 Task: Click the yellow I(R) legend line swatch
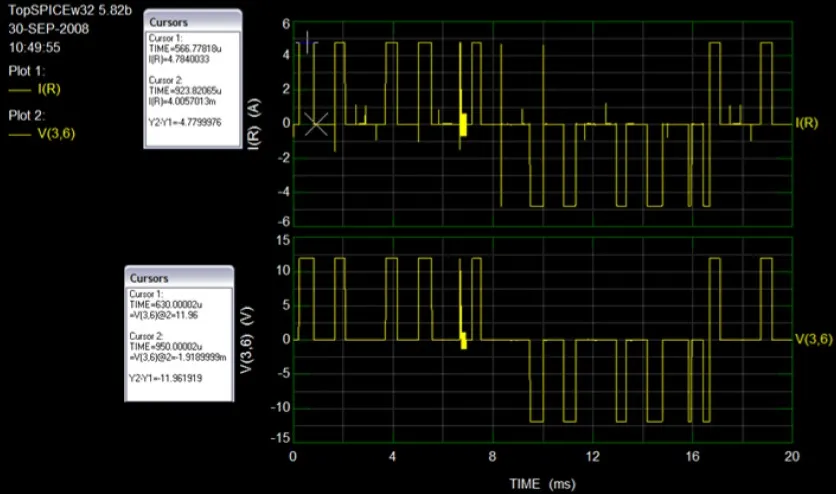tap(20, 91)
